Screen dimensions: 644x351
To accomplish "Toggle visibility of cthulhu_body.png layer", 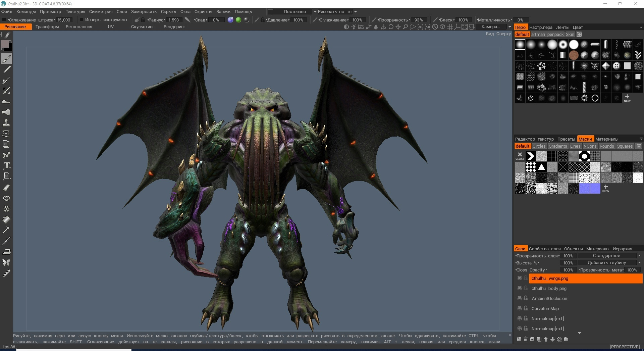I will pyautogui.click(x=520, y=288).
